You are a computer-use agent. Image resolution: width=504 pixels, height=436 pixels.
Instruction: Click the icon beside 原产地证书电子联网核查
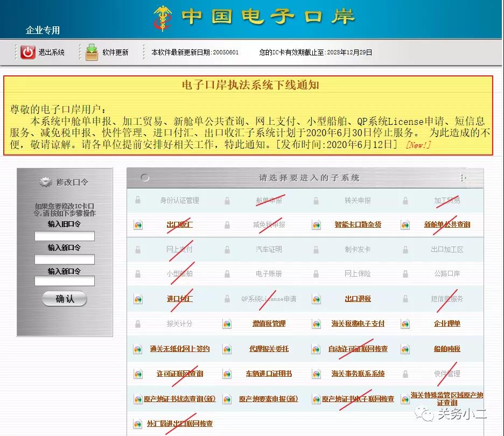pyautogui.click(x=316, y=399)
